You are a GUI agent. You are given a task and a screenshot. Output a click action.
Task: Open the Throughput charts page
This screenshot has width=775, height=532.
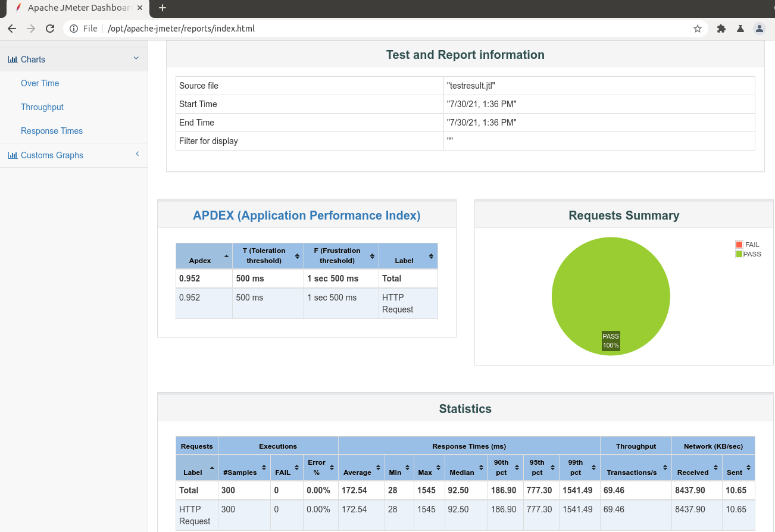click(42, 107)
